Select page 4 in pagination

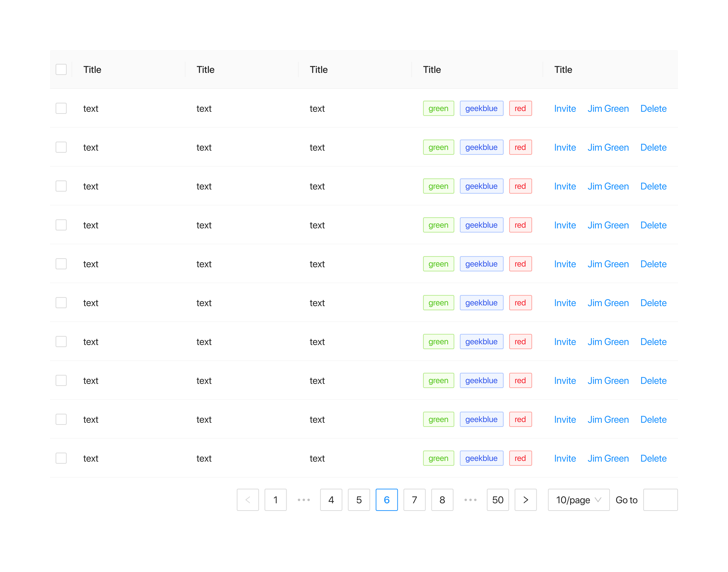tap(331, 500)
